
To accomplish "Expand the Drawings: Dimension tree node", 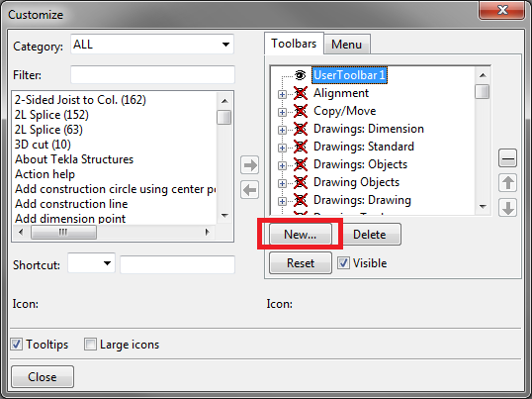I will [282, 130].
